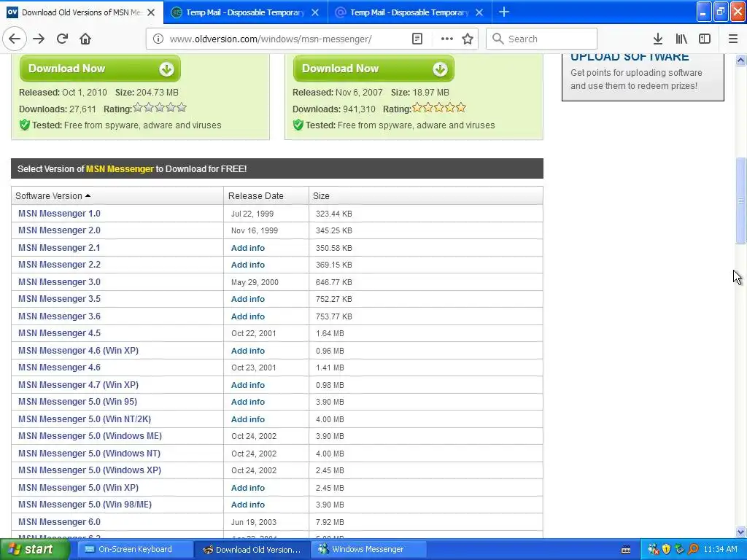Viewport: 747px width, 560px height.
Task: Click the magnifier tray icon
Action: pos(694,550)
